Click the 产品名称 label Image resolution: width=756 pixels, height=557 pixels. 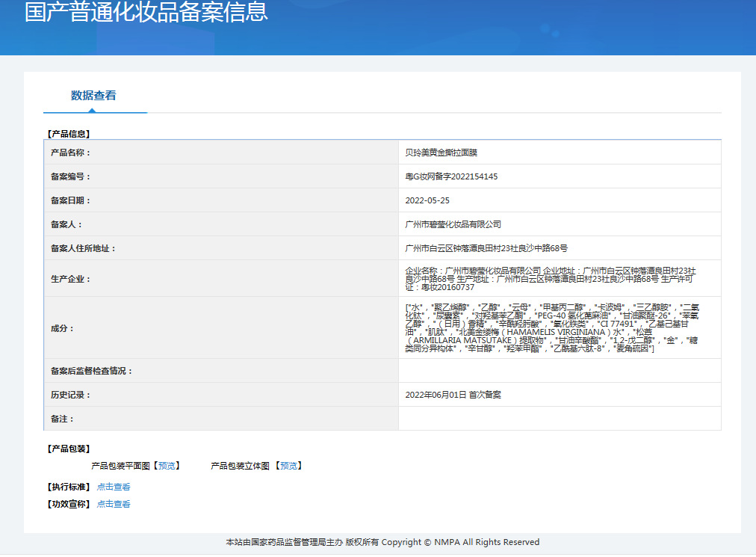[x=70, y=153]
